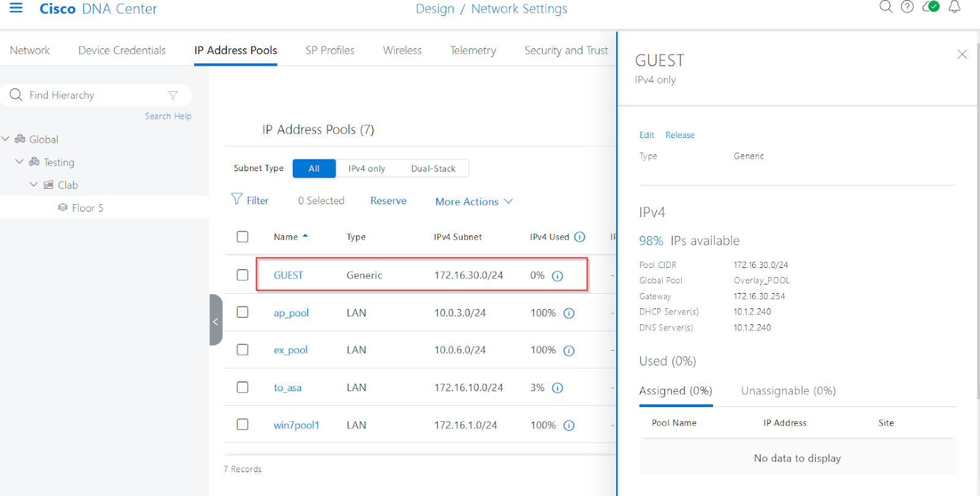The width and height of the screenshot is (980, 496).
Task: Tick the select-all checkbox in the table header
Action: tap(243, 237)
